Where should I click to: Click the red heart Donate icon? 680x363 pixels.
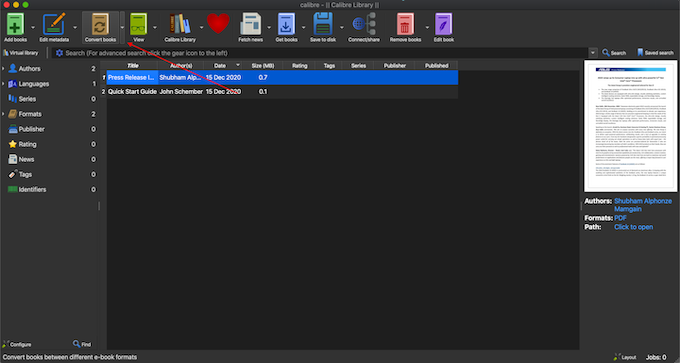(x=218, y=23)
